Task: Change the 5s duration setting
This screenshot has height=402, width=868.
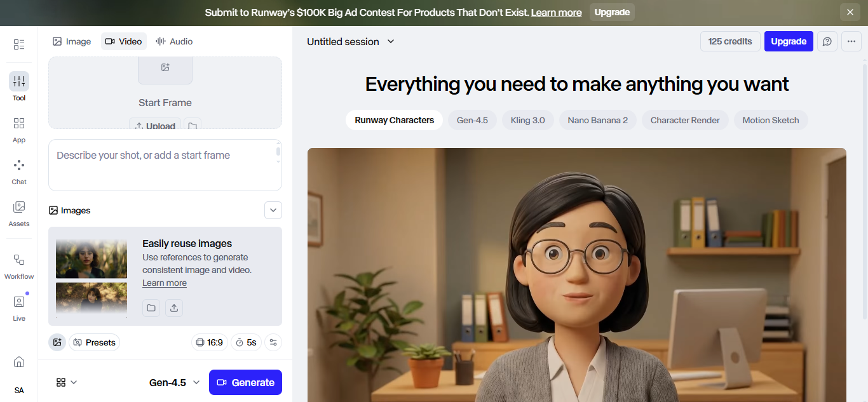Action: coord(246,342)
